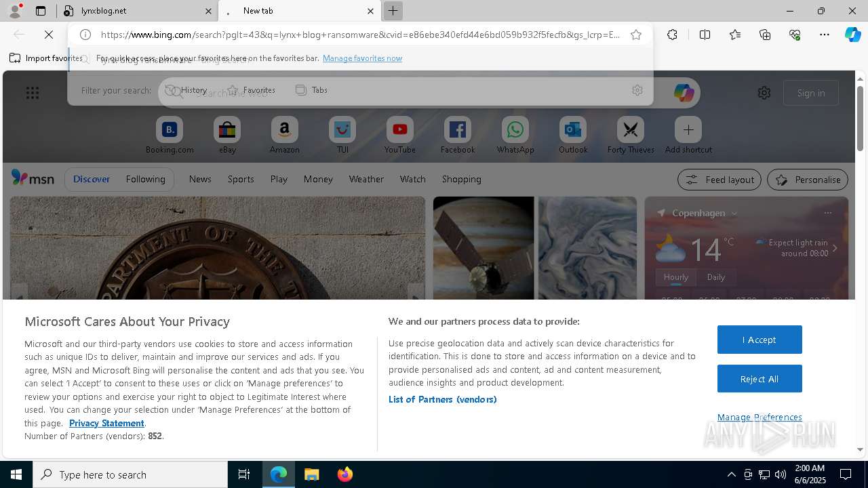The width and height of the screenshot is (868, 488).
Task: Open Browser essentials heart icon
Action: coord(795,35)
